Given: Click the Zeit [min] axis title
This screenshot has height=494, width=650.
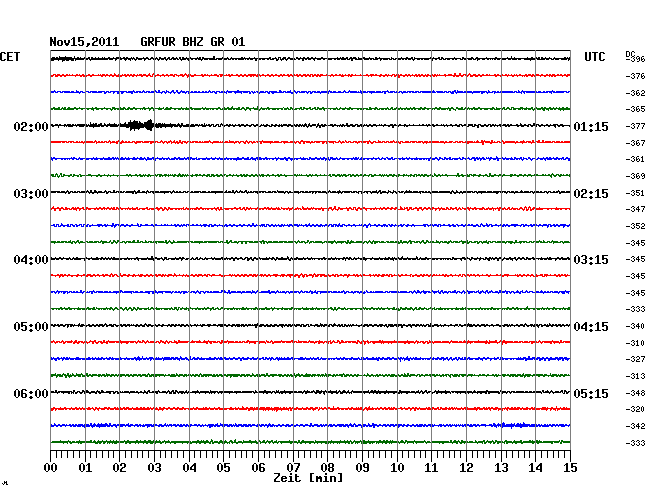Looking at the screenshot, I should [x=308, y=478].
